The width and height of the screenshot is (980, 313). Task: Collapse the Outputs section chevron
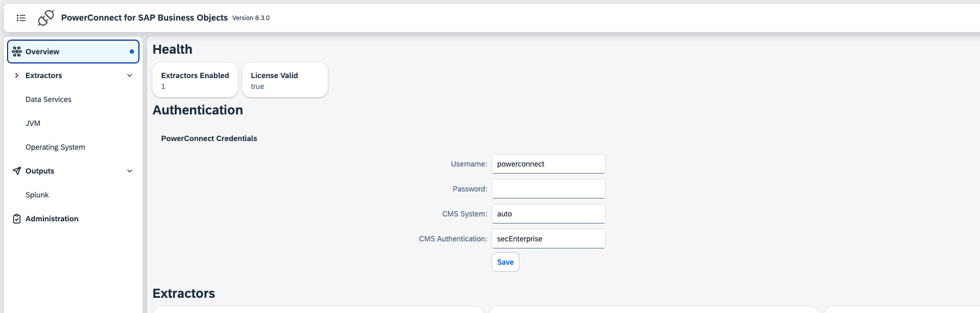pyautogui.click(x=130, y=171)
